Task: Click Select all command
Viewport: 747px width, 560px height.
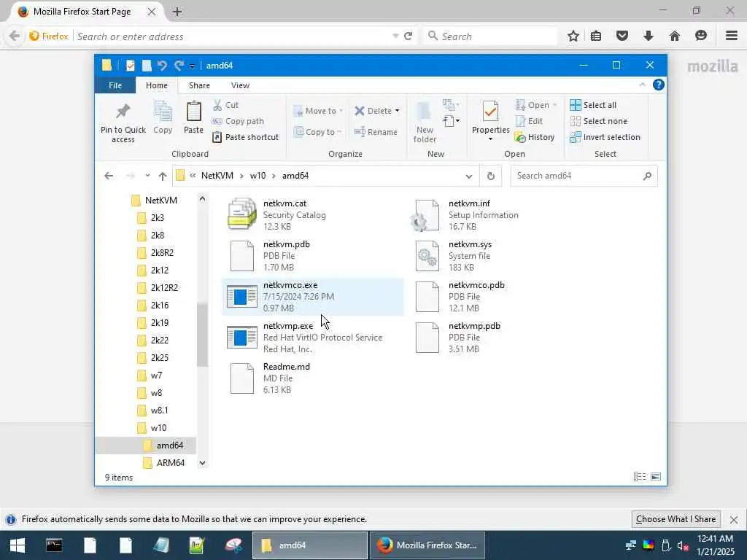Action: coord(593,105)
